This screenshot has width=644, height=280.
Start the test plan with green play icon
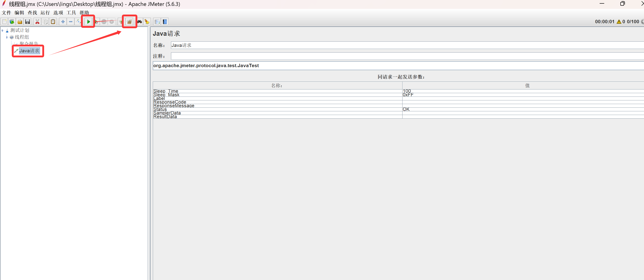click(x=88, y=22)
